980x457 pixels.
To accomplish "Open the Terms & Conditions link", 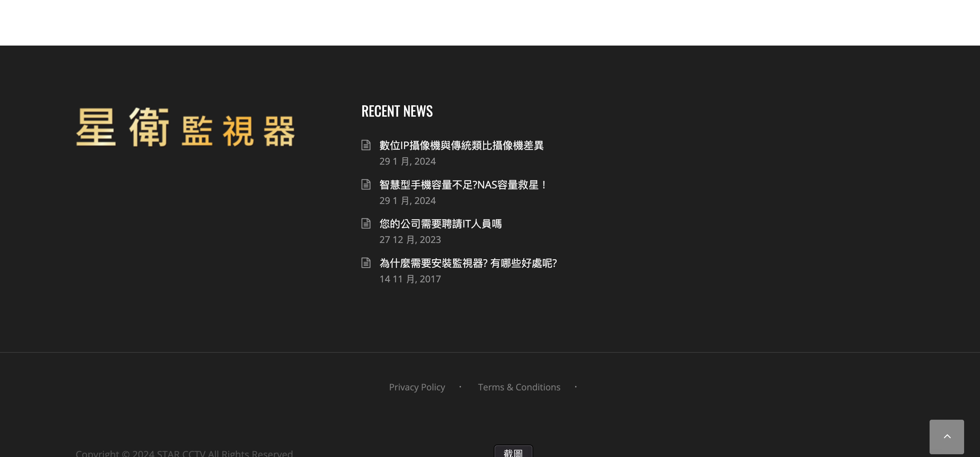I will coord(519,387).
